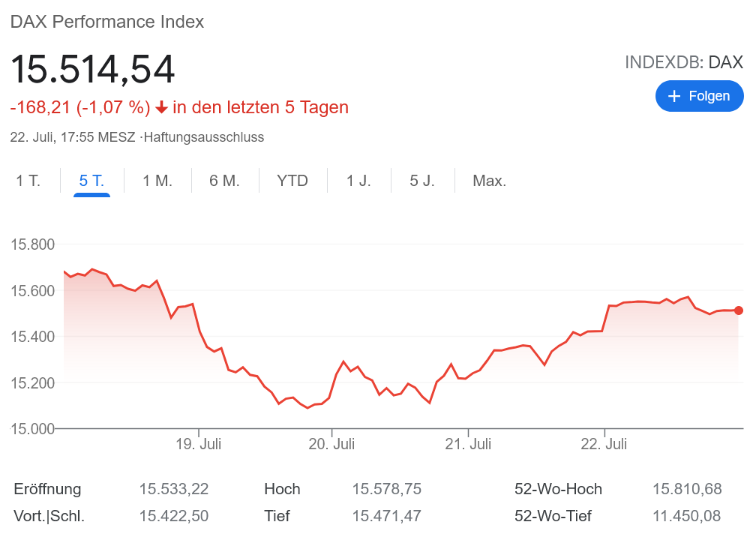Image resolution: width=756 pixels, height=546 pixels.
Task: Switch to the 1 M. range tab
Action: [157, 181]
